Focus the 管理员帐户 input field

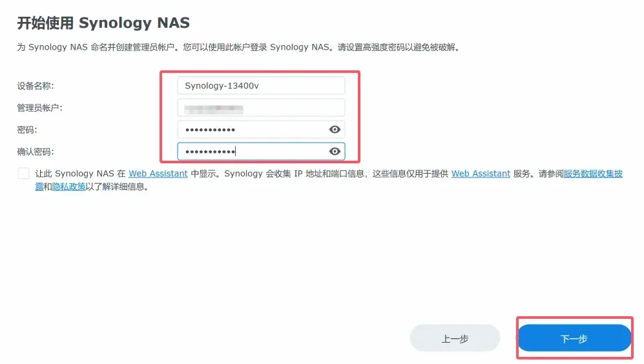[261, 108]
